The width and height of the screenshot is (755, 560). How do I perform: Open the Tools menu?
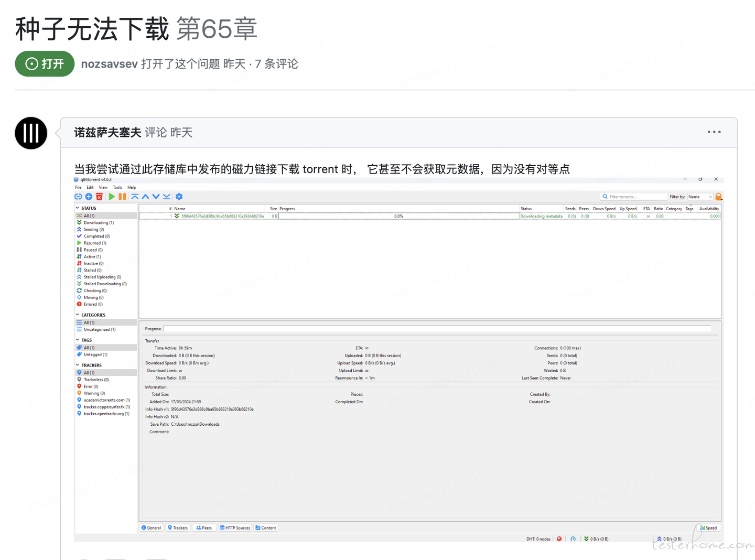point(117,187)
